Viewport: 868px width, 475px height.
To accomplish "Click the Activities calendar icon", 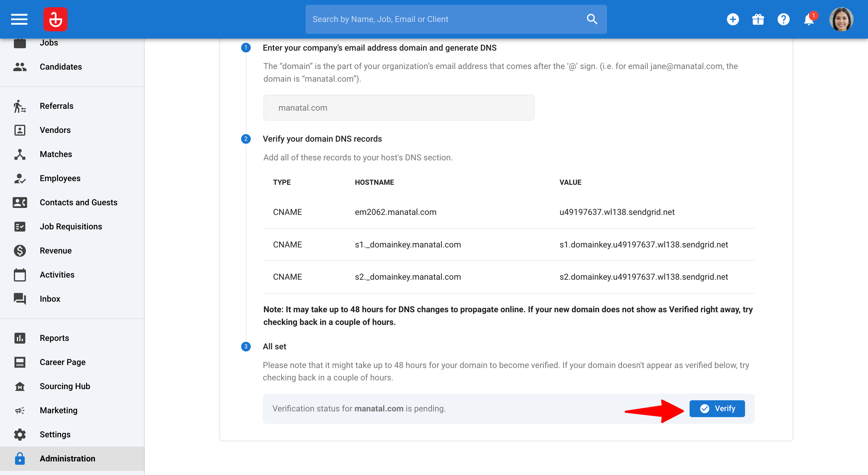I will click(20, 275).
